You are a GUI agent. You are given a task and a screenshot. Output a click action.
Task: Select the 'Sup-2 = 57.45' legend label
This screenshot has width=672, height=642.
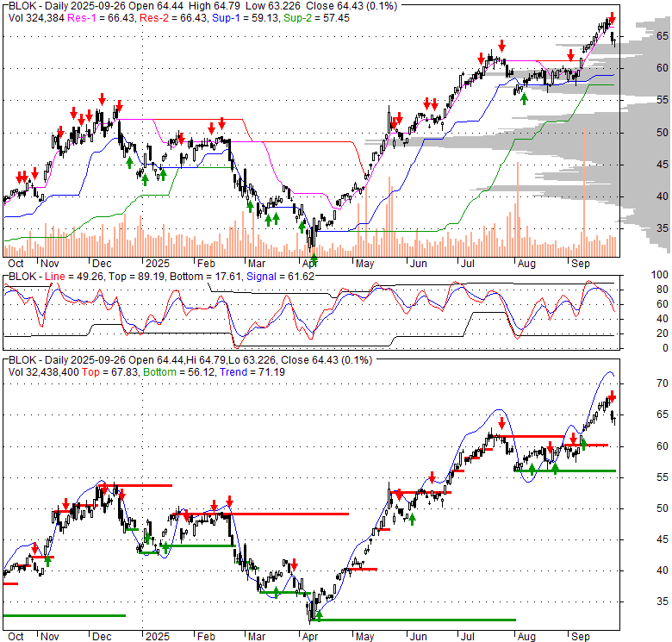coord(316,18)
